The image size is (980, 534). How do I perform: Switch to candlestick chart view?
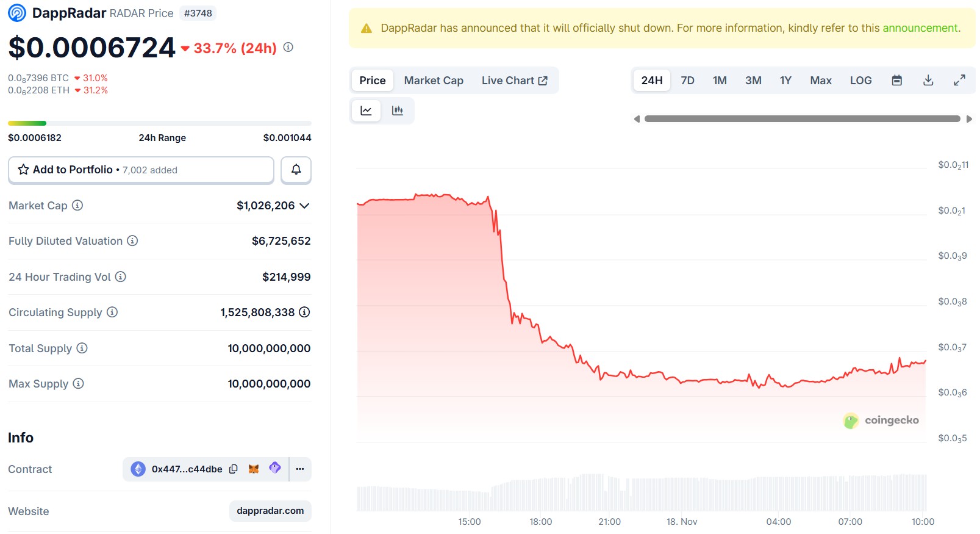tap(398, 110)
